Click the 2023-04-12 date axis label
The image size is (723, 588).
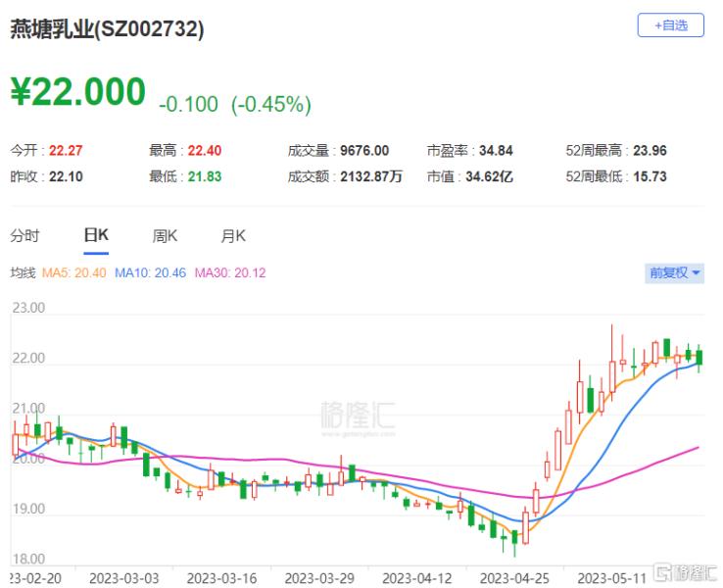click(417, 579)
